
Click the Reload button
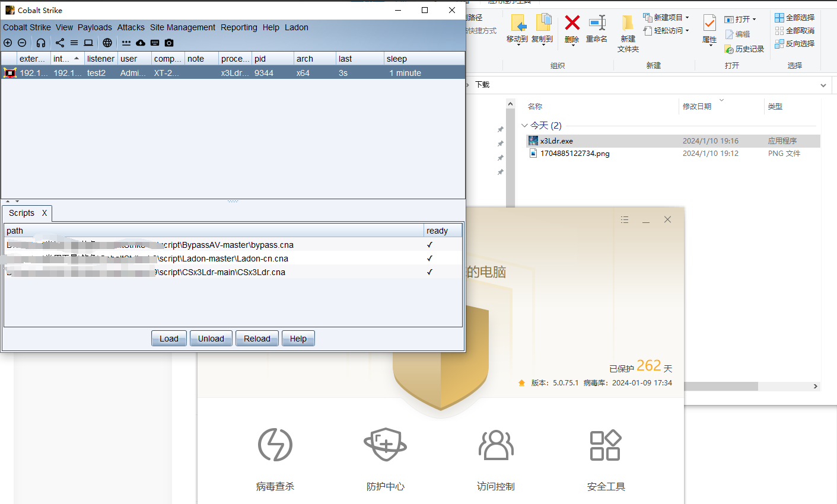[x=257, y=339]
